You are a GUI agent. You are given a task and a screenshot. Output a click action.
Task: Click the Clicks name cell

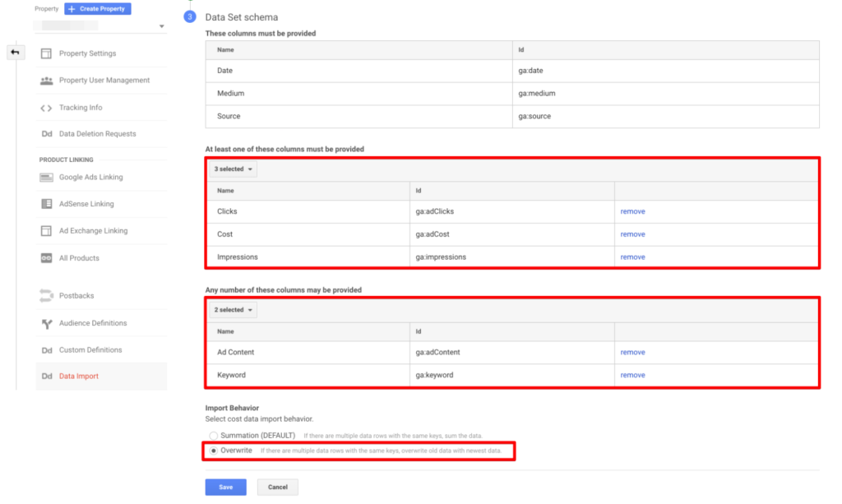point(308,211)
